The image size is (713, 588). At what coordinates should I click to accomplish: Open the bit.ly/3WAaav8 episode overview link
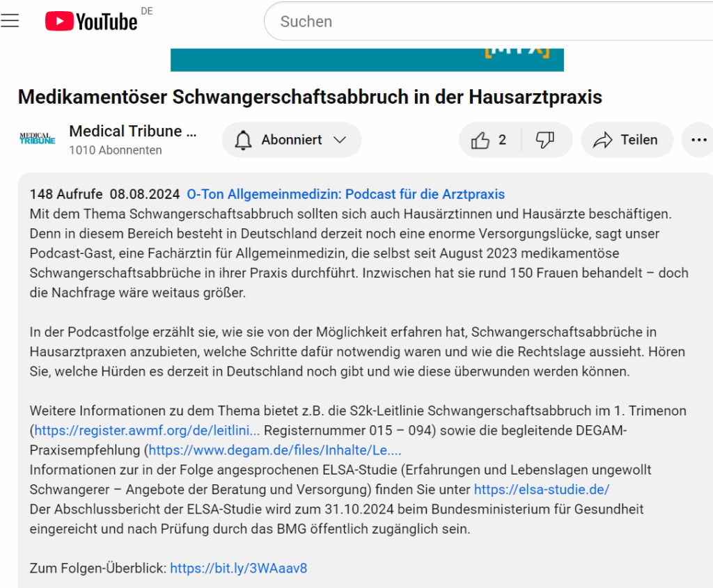coord(239,568)
